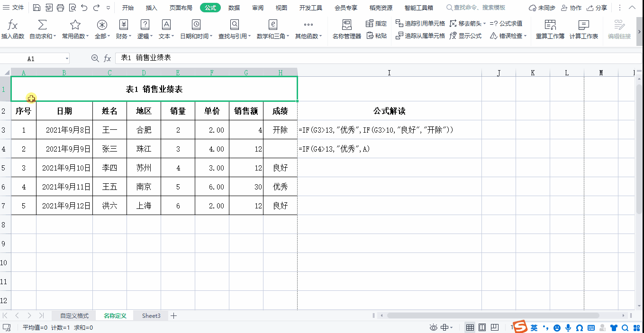Click the 数学和三角 functions icon
The image size is (644, 333).
(272, 25)
